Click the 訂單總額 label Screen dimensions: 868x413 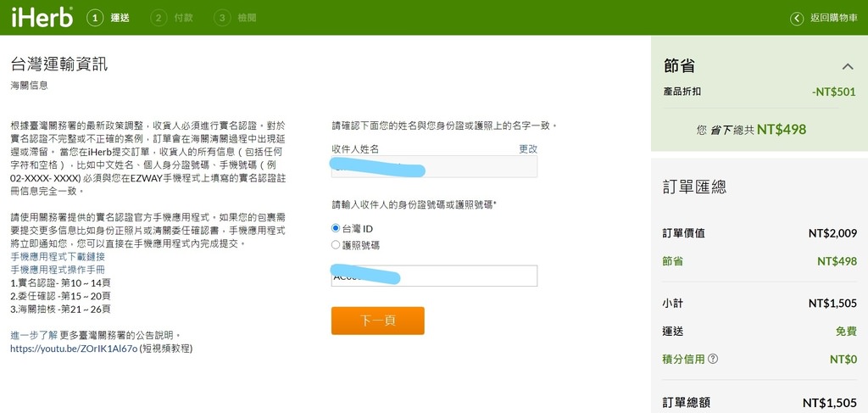coord(687,403)
